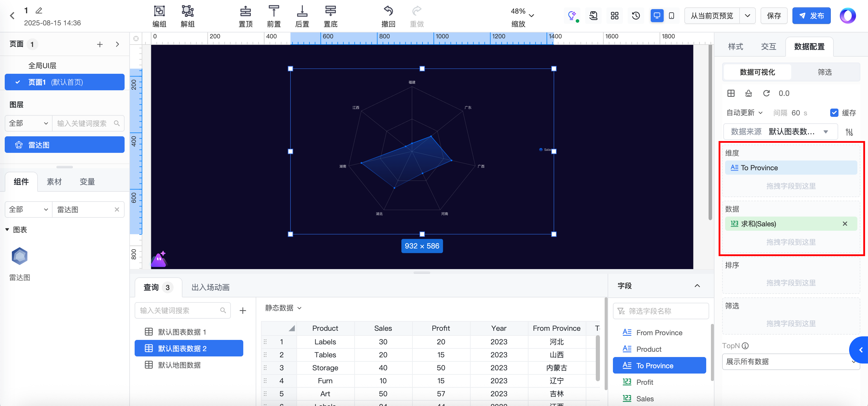Screen dimensions: 868x406
Task: Click the 置底 send-to-bottom icon
Action: coord(330,12)
